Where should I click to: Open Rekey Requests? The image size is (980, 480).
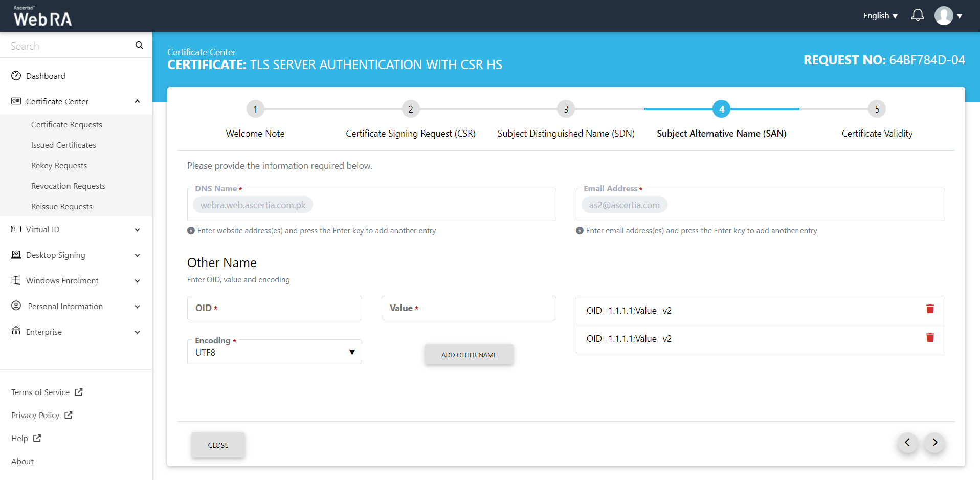tap(59, 165)
